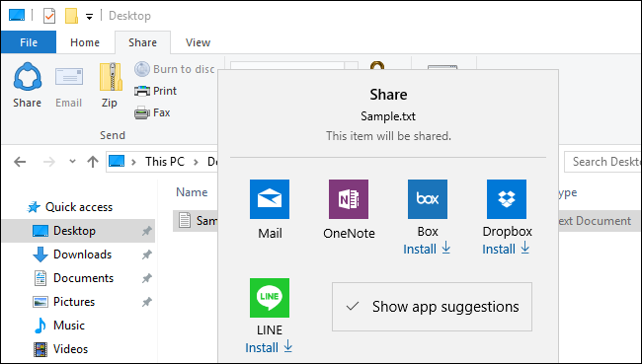This screenshot has height=364, width=642.
Task: Install the LINE app
Action: point(269,347)
